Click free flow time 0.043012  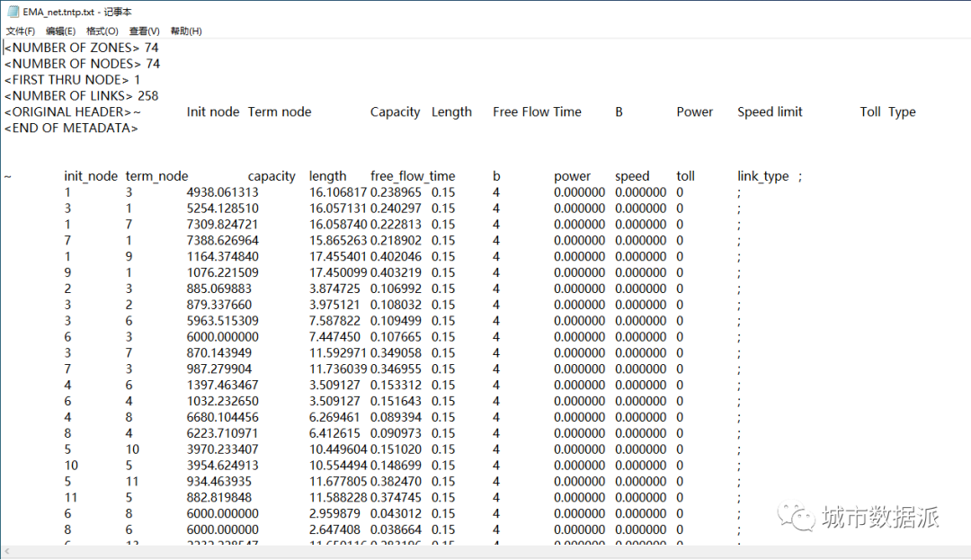coord(396,514)
